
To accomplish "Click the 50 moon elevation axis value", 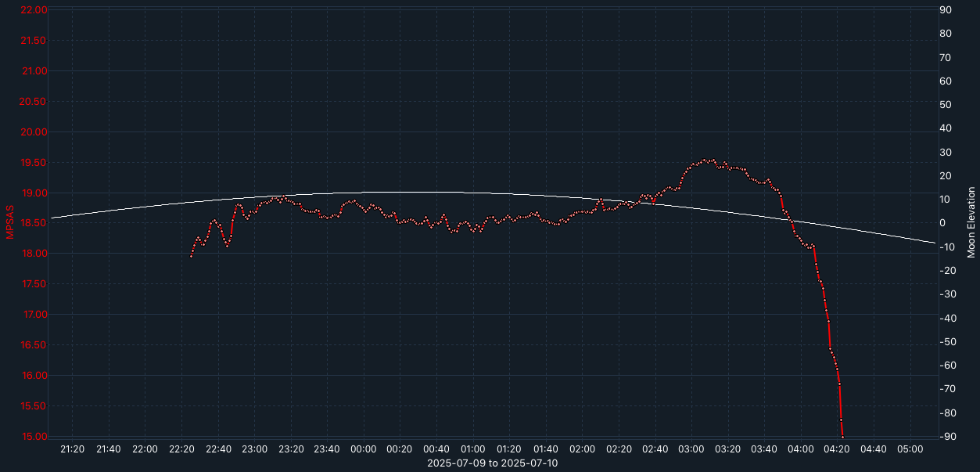I will click(945, 105).
